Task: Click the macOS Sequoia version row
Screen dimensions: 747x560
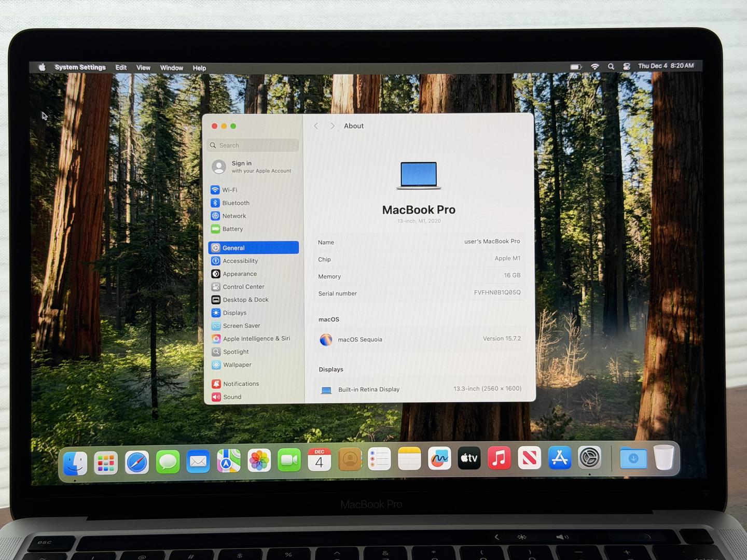Action: click(x=420, y=339)
